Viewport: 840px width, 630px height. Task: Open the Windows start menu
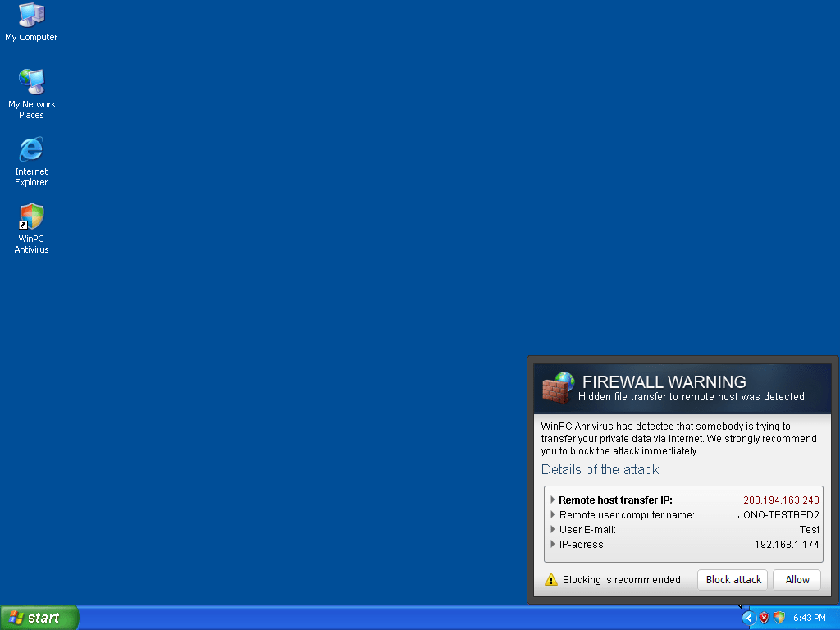coord(39,618)
